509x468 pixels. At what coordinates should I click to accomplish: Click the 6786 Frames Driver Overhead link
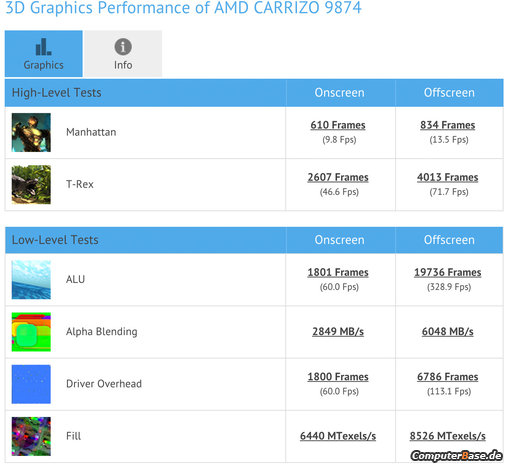pos(448,377)
